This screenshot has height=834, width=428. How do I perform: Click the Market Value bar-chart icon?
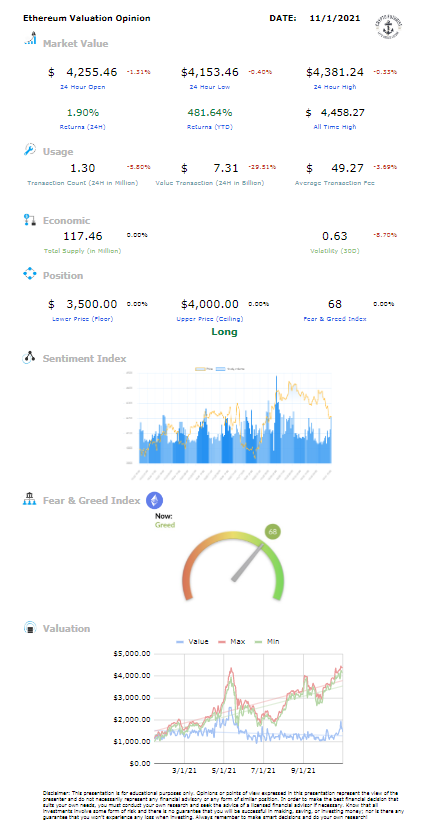[30, 39]
